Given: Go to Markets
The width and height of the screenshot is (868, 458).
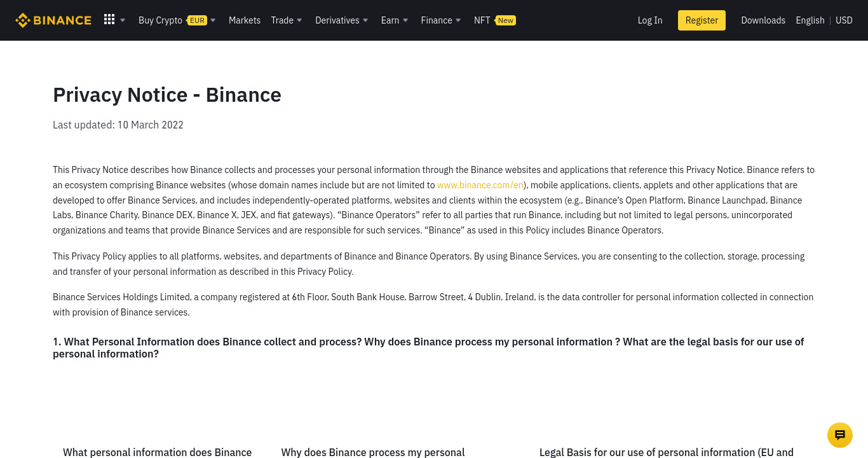Looking at the screenshot, I should click(x=245, y=20).
